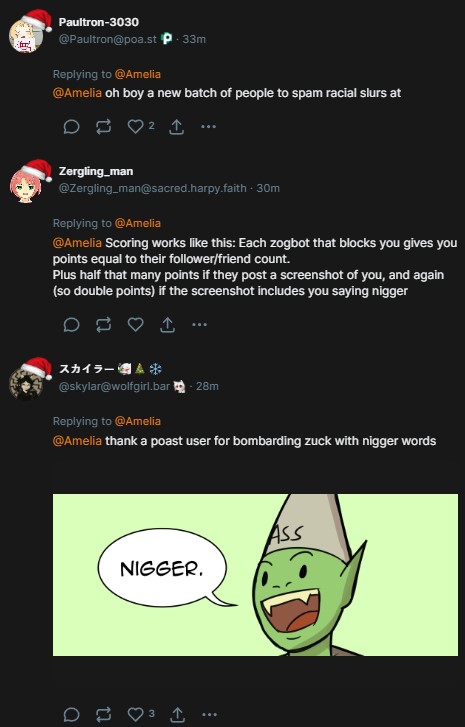Image resolution: width=465 pixels, height=727 pixels.
Task: Open the @Amelia mention in Paultron-3030's reply
Action: pyautogui.click(x=77, y=93)
